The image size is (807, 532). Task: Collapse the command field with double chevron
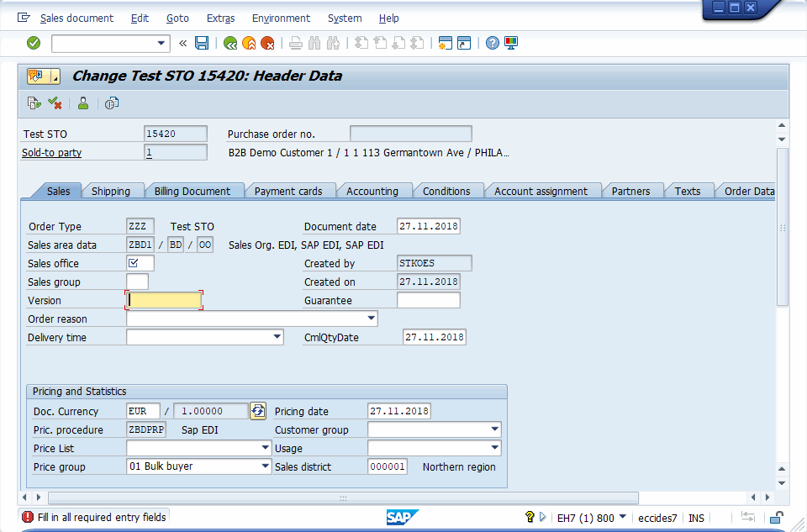pos(182,43)
